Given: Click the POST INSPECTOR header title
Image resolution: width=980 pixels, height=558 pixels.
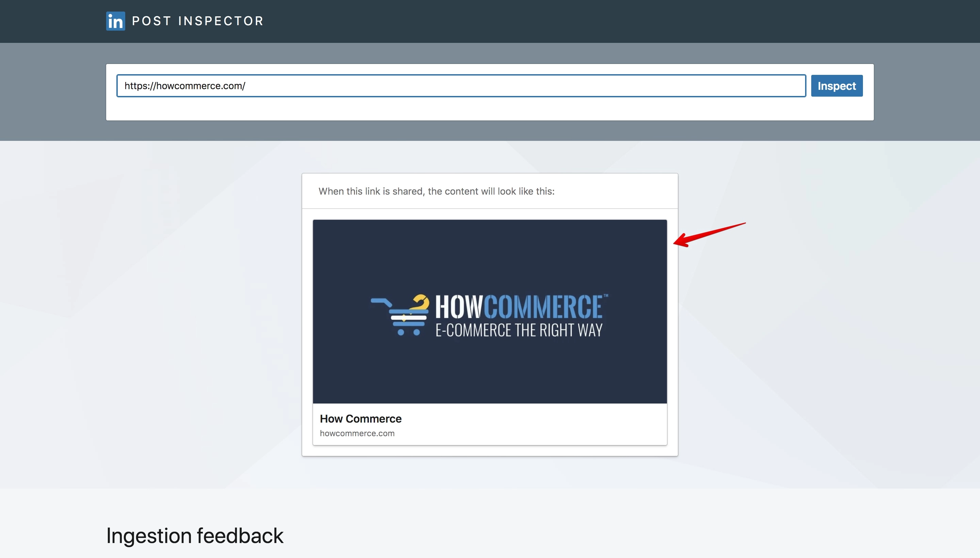Looking at the screenshot, I should click(198, 21).
